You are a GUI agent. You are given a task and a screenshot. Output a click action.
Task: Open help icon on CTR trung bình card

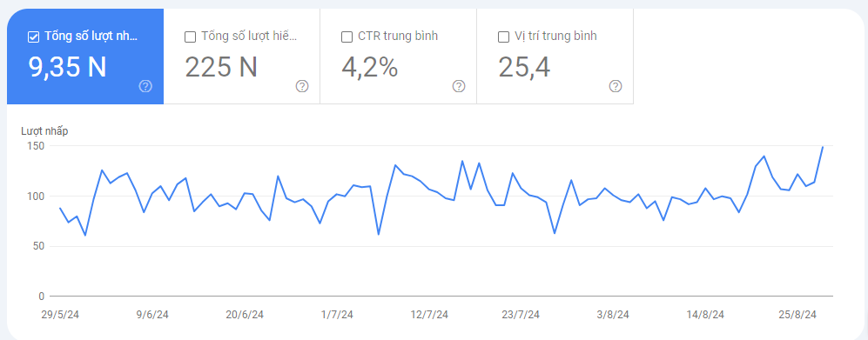(x=458, y=86)
